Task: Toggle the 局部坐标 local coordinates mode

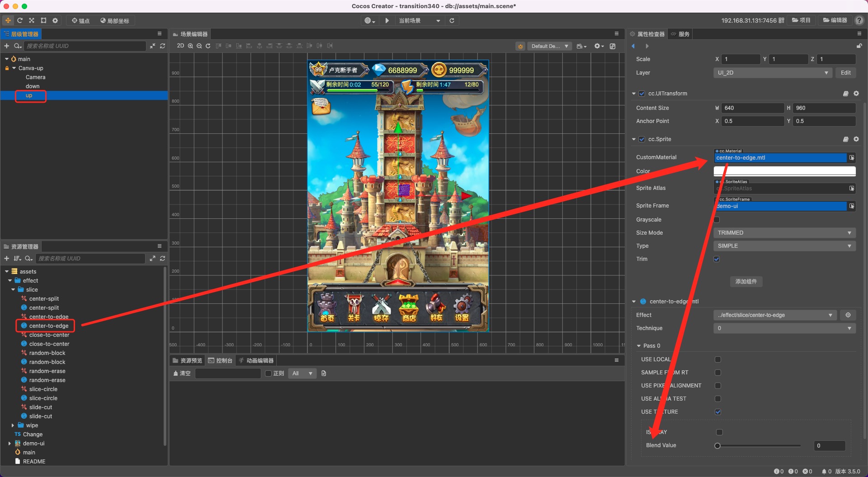Action: [115, 21]
